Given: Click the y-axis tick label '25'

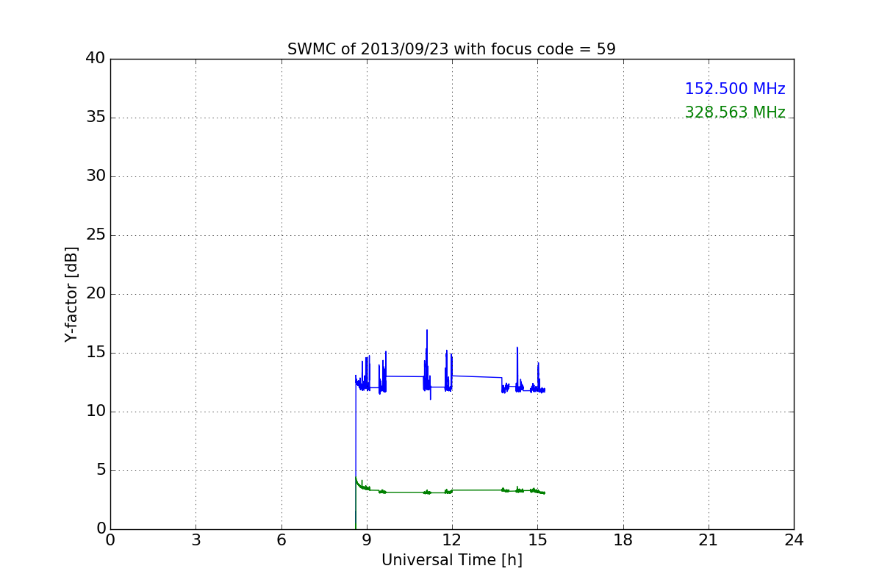Looking at the screenshot, I should click(96, 235).
